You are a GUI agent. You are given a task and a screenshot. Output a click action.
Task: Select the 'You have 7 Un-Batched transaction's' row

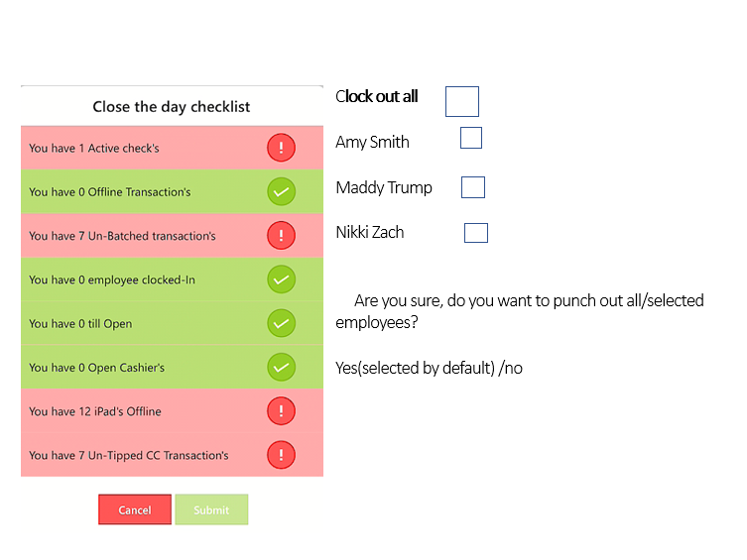pyautogui.click(x=172, y=236)
